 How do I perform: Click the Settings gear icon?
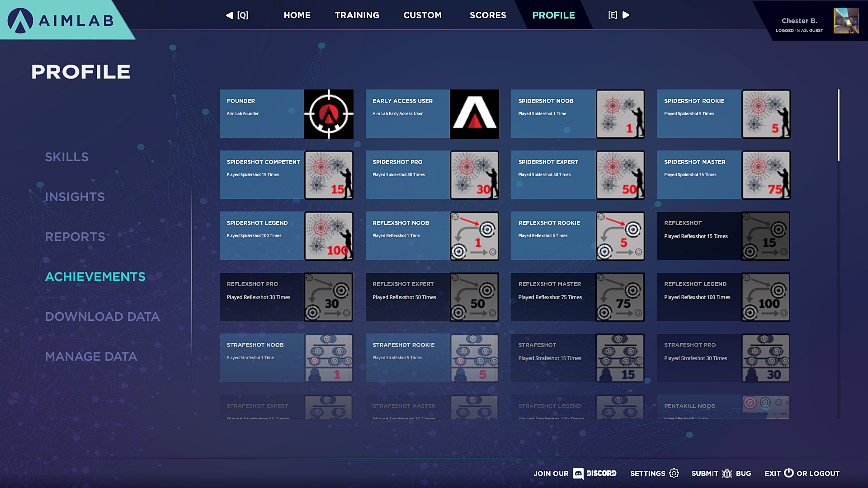point(674,473)
